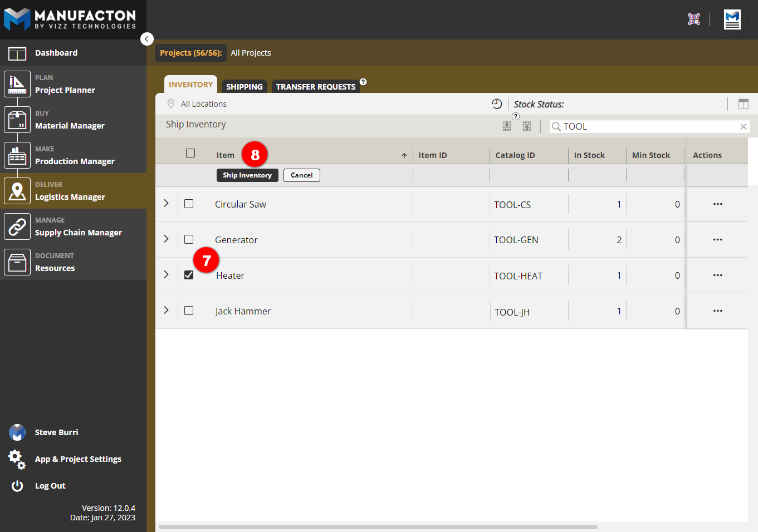Open the Project Planner icon in sidebar
The height and width of the screenshot is (532, 758).
(x=17, y=84)
